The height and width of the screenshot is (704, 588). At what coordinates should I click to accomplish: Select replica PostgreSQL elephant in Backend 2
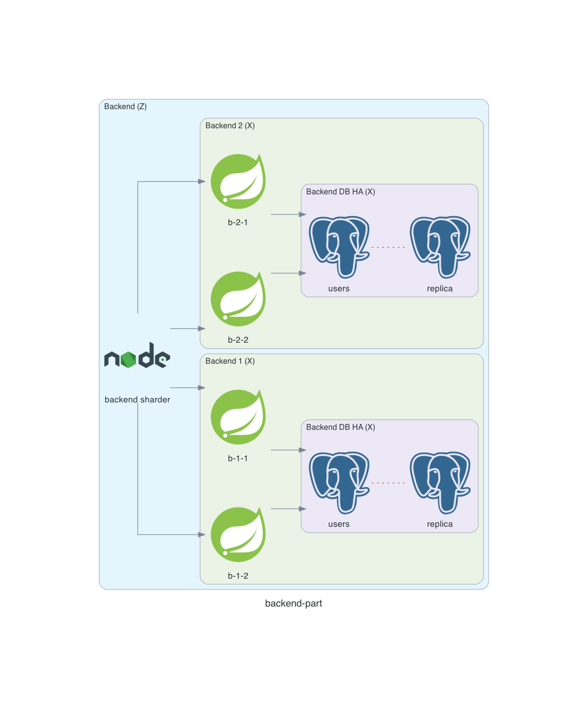point(440,247)
